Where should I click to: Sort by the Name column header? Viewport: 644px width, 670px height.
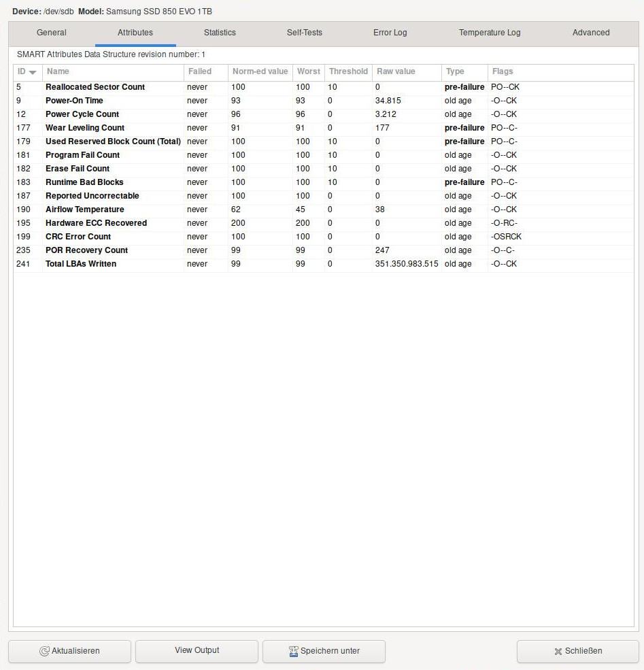[113, 71]
